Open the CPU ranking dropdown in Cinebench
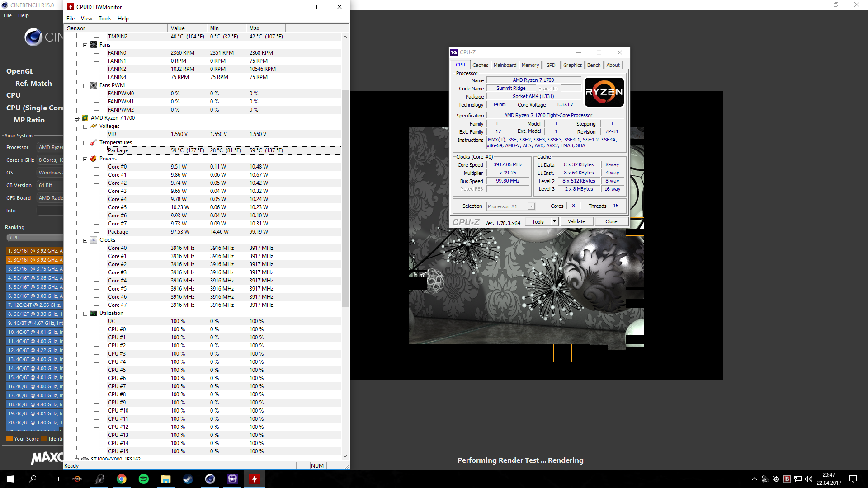Viewport: 868px width, 488px height. pyautogui.click(x=34, y=238)
